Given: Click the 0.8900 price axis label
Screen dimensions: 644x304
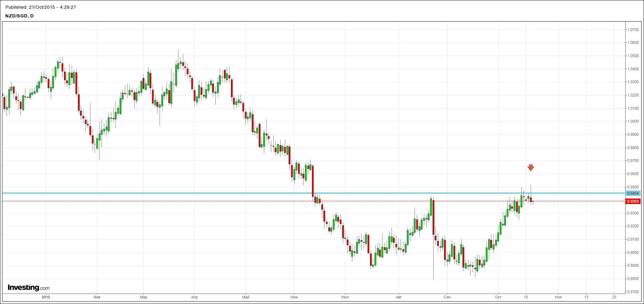Looking at the screenshot, I should click(632, 266).
